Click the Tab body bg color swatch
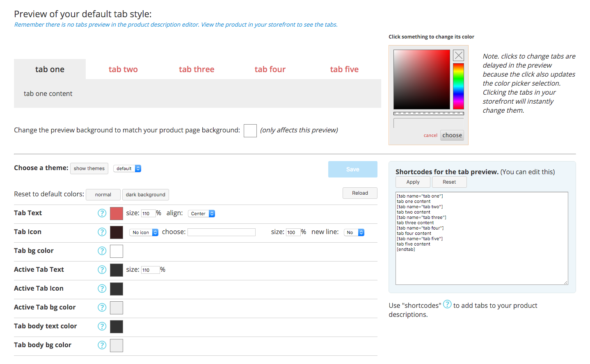 coord(117,346)
